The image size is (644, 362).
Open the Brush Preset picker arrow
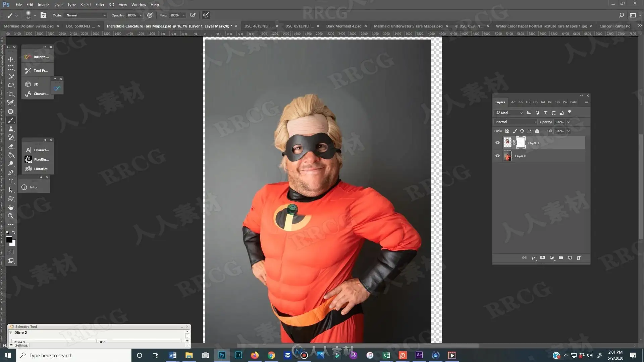(35, 15)
